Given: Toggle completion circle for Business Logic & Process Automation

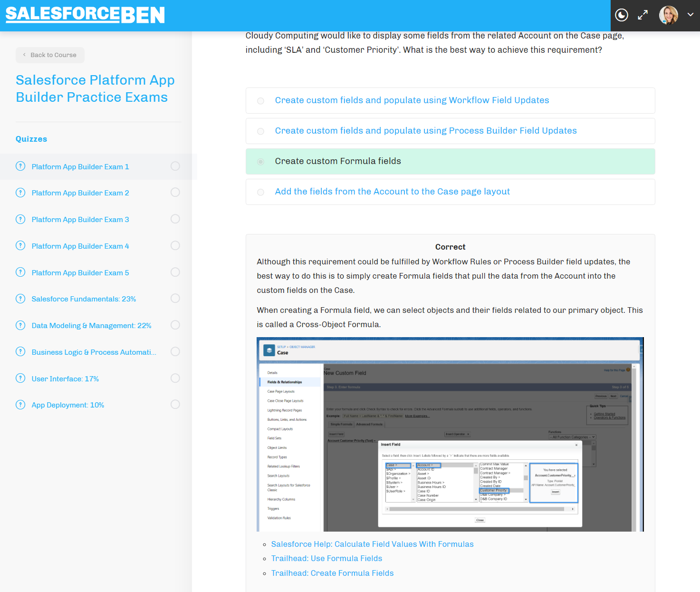Looking at the screenshot, I should pos(175,351).
